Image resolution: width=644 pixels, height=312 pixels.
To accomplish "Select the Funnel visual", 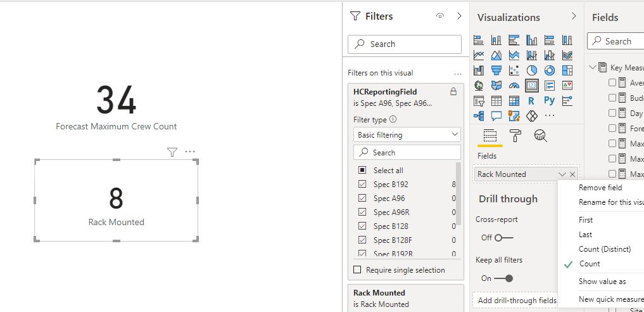I will point(496,70).
